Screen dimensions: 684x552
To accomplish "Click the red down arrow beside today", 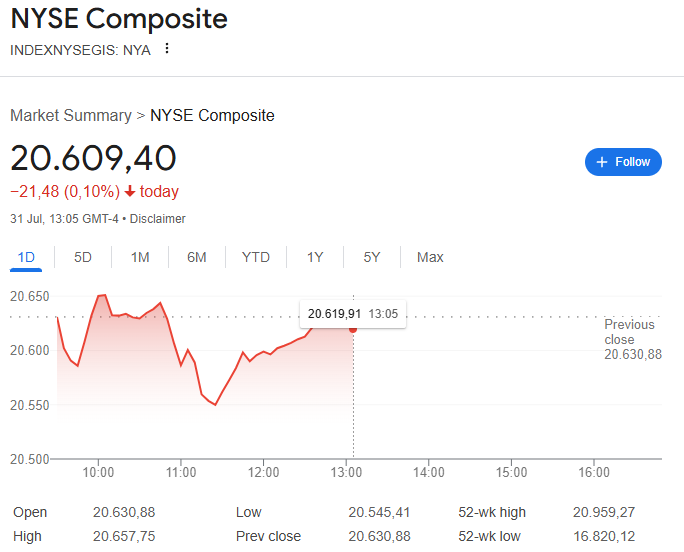I will pos(130,191).
